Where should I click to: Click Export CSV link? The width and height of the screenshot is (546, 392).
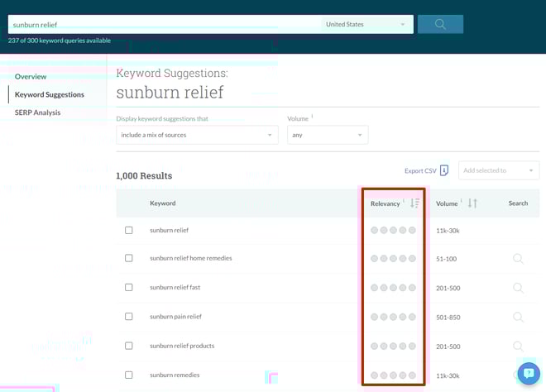click(x=420, y=170)
